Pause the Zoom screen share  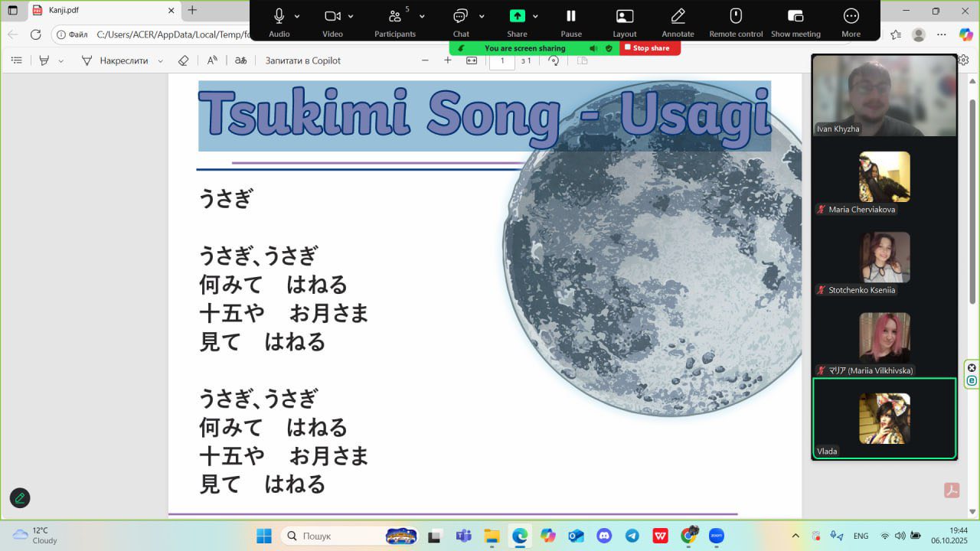tap(570, 17)
